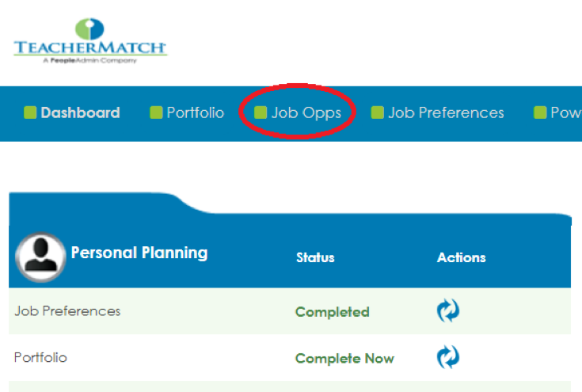Select the Job Preferences table row label
Screen dimensions: 582x392
click(x=67, y=311)
